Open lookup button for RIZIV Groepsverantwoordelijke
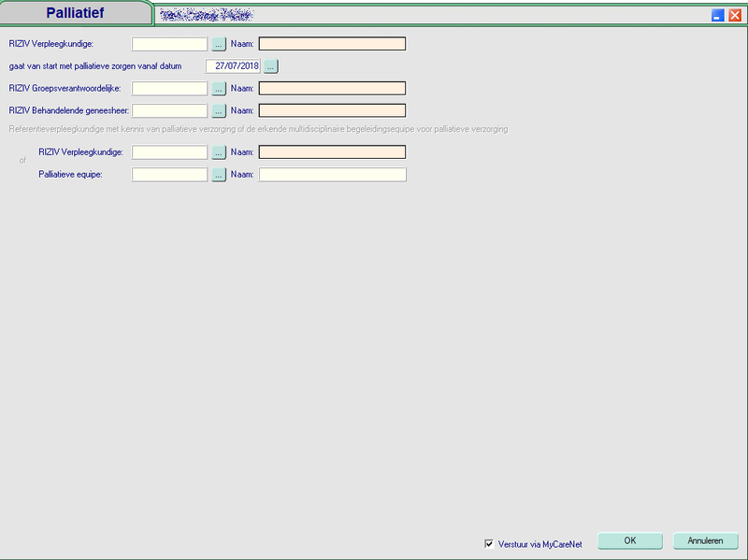Screen dimensions: 748x560 point(219,89)
